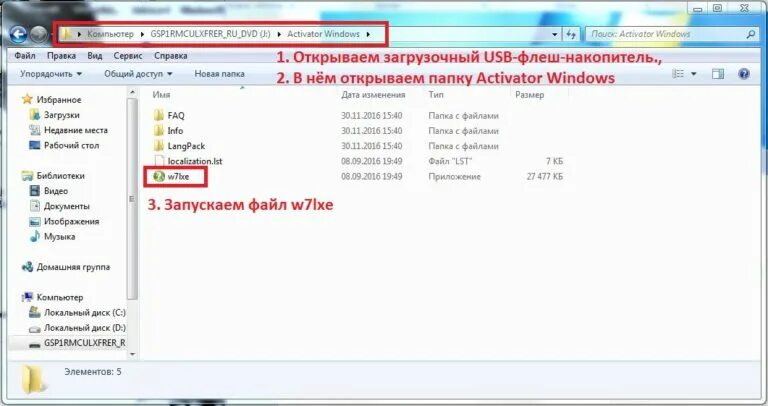Open Недавние места in the sidebar
This screenshot has width=768, height=406.
coord(68,130)
